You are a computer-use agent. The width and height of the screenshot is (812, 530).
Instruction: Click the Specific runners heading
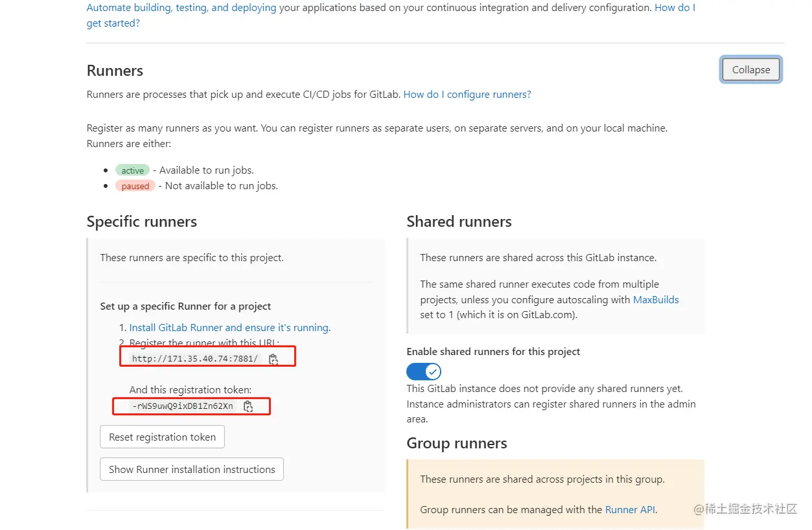tap(142, 222)
